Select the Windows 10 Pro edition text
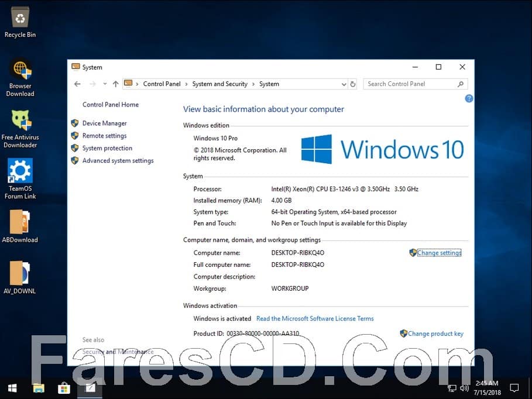Image resolution: width=532 pixels, height=399 pixels. (215, 138)
